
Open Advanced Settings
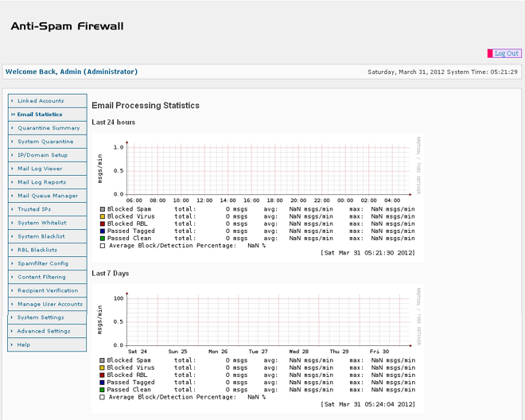point(47,331)
